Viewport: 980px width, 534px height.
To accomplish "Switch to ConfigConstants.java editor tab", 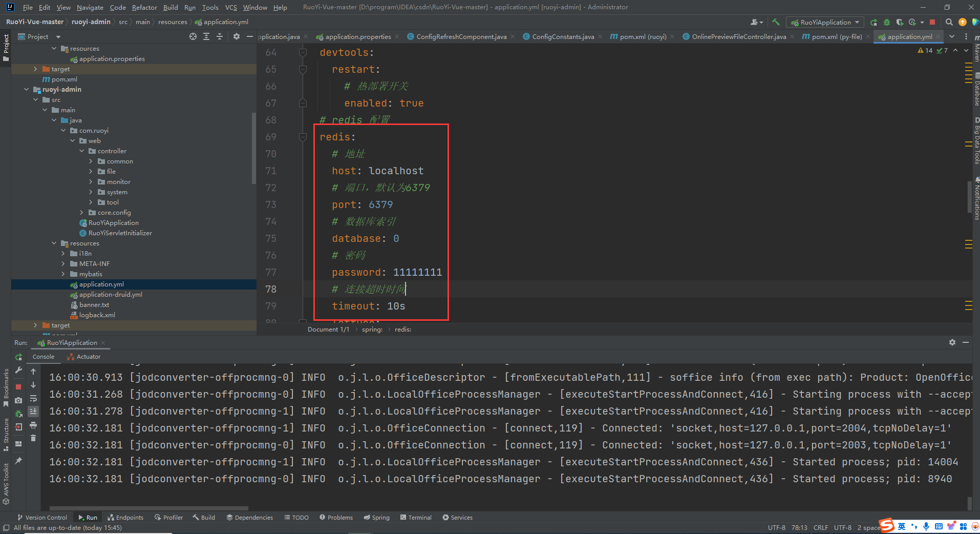I will click(563, 36).
